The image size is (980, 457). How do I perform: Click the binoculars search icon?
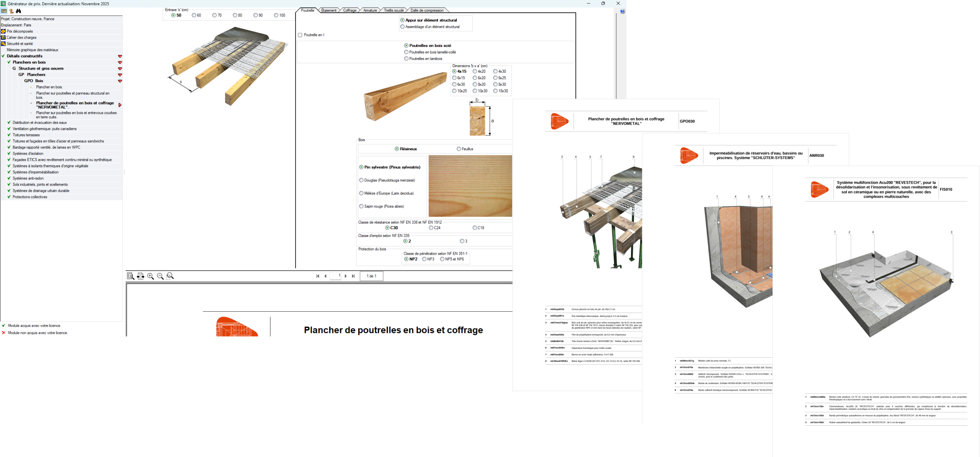18,11
